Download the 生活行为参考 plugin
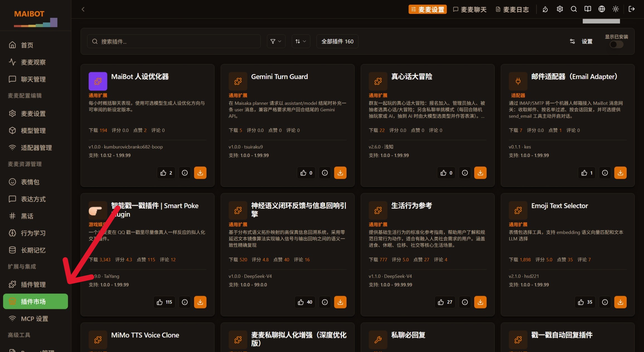The width and height of the screenshot is (644, 352). click(x=480, y=302)
